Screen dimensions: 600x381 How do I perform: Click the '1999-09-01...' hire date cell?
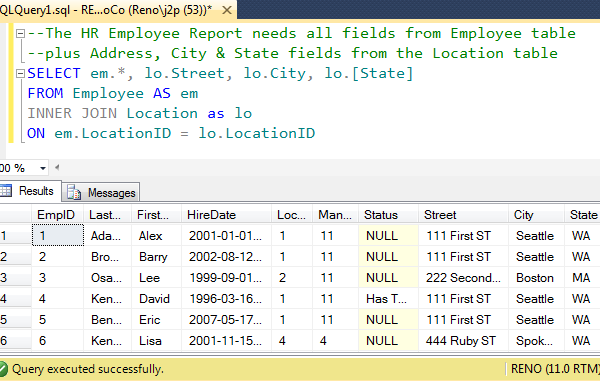[x=227, y=278]
